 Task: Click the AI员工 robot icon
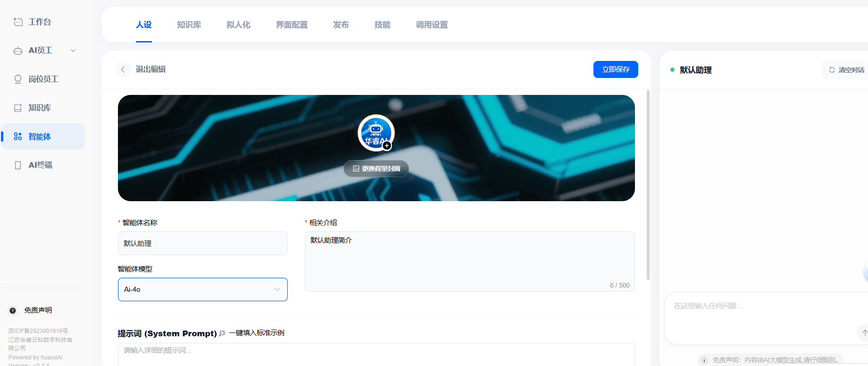point(18,51)
